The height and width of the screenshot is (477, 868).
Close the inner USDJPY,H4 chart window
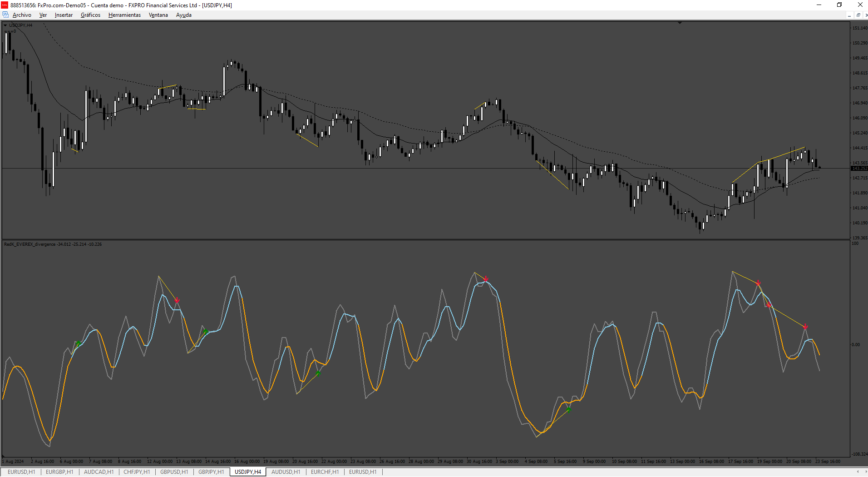pos(866,15)
